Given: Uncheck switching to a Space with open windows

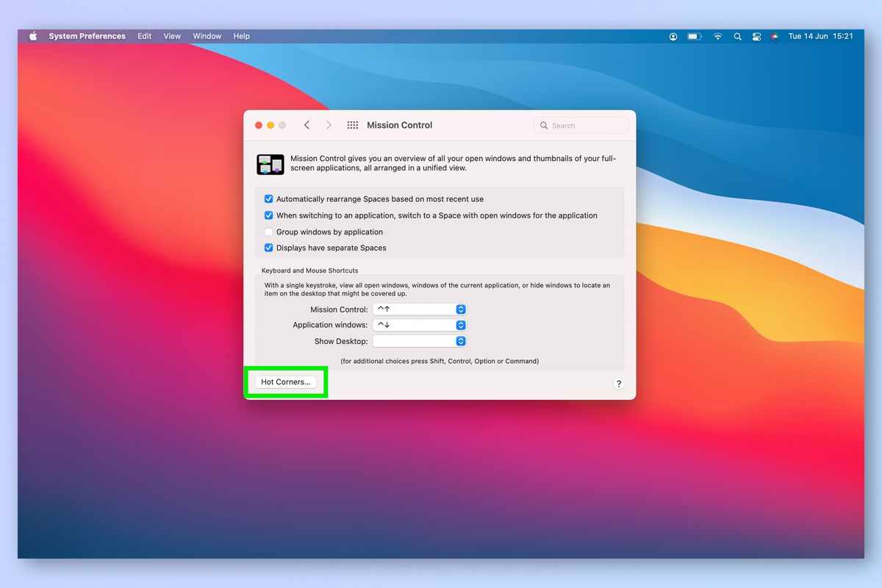Looking at the screenshot, I should click(x=268, y=215).
